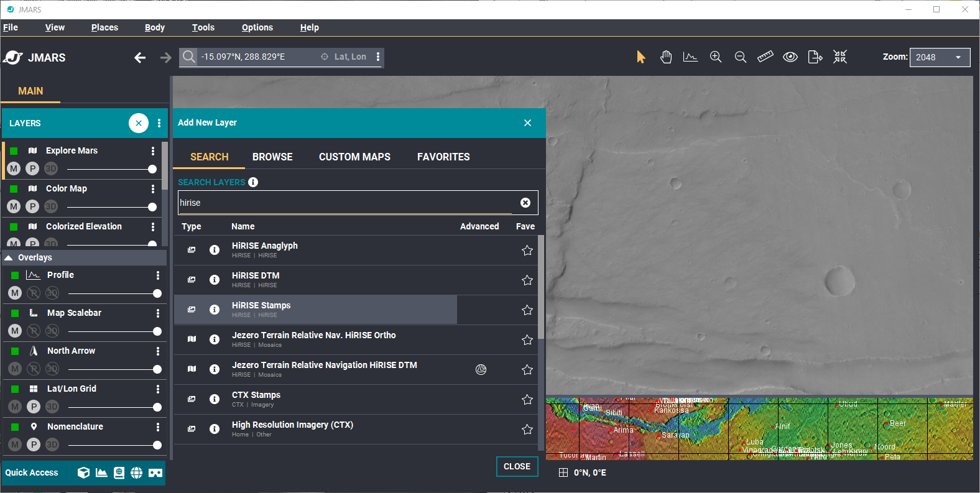Open the Zoom level dropdown
The height and width of the screenshot is (493, 980).
click(x=940, y=57)
